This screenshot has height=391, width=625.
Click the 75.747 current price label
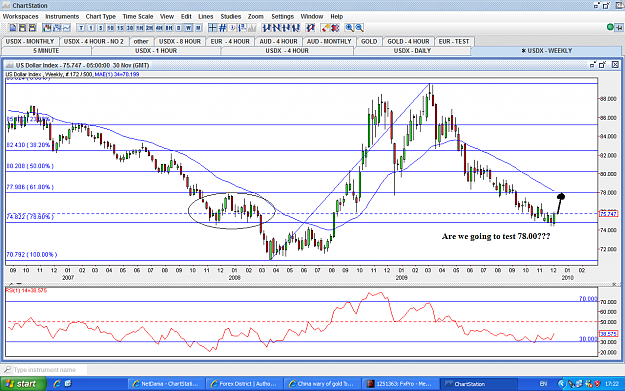pos(609,214)
